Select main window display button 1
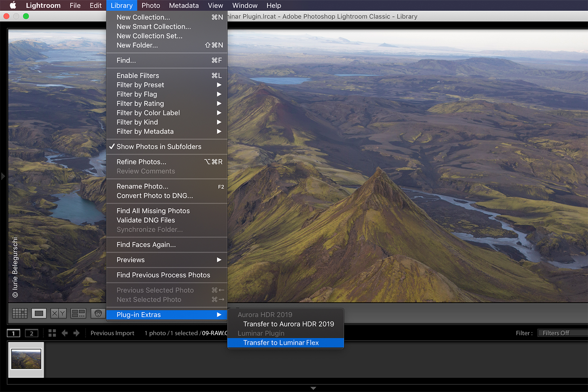Screen dimensions: 588x392 pos(14,333)
